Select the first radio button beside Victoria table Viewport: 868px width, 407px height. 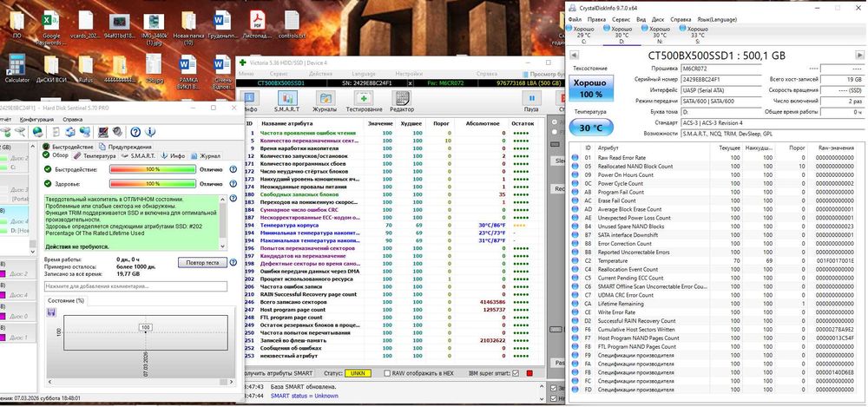click(555, 121)
